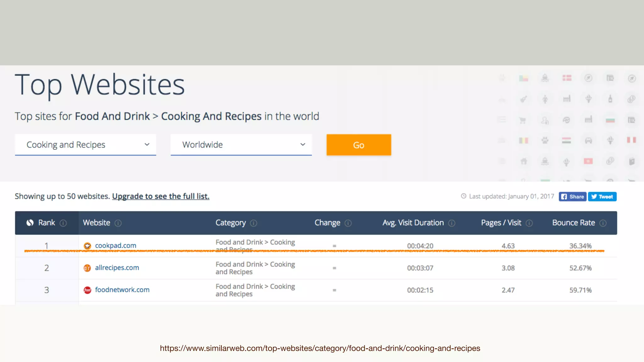Click the Last updated: January 01, 2017 text

(x=512, y=196)
